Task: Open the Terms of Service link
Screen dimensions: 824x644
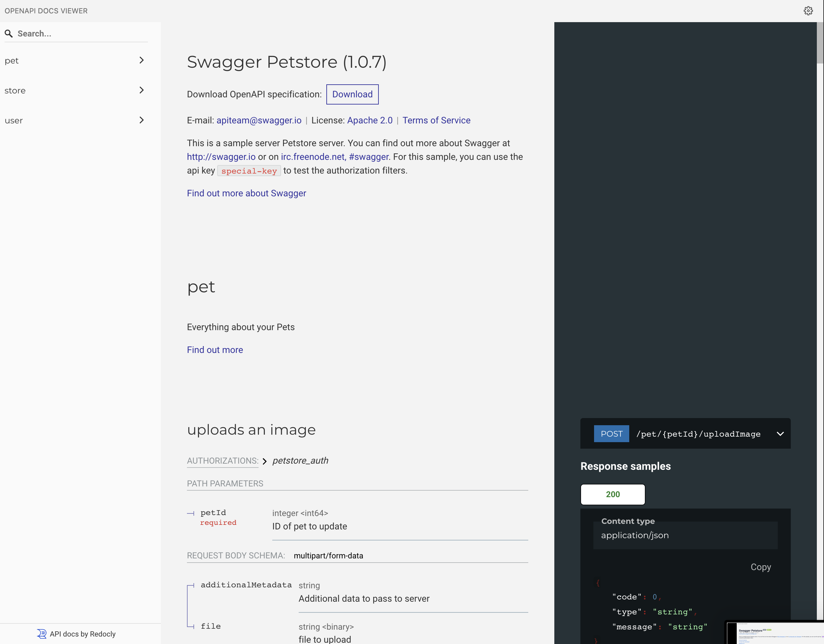Action: tap(436, 120)
